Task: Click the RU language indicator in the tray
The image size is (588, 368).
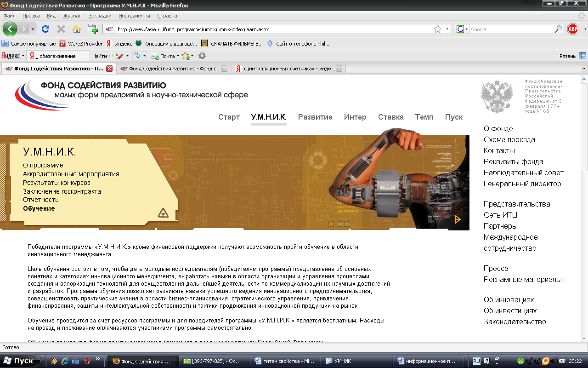Action: (x=476, y=361)
